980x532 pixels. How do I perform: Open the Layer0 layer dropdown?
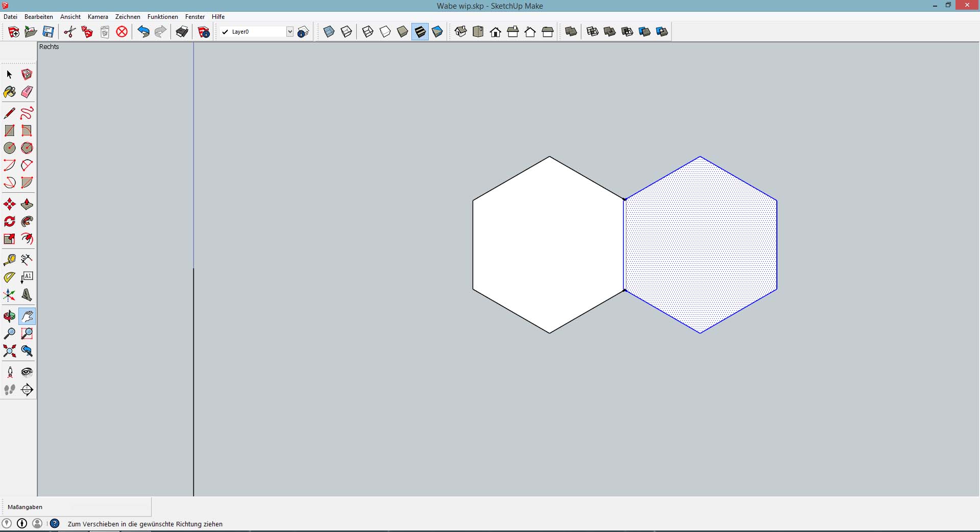click(x=289, y=32)
